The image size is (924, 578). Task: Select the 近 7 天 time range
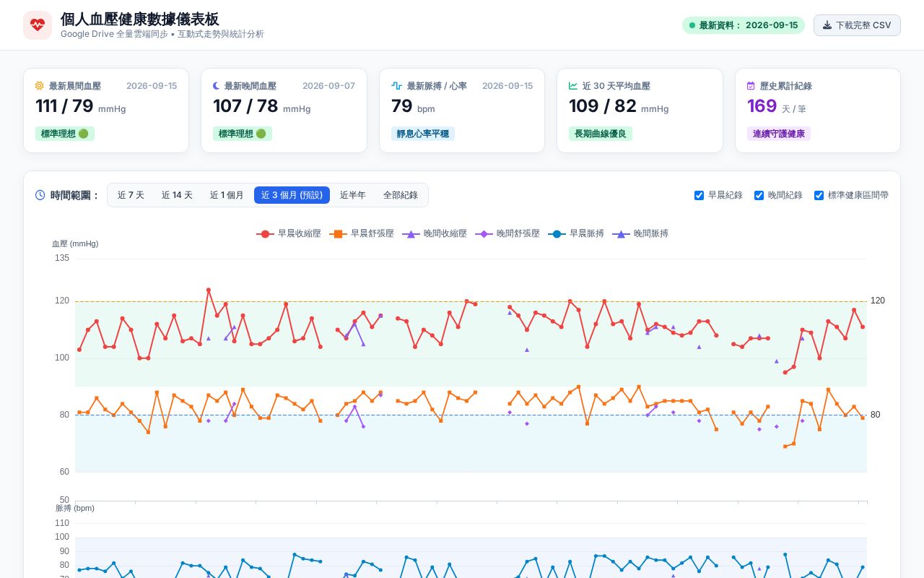coord(131,195)
